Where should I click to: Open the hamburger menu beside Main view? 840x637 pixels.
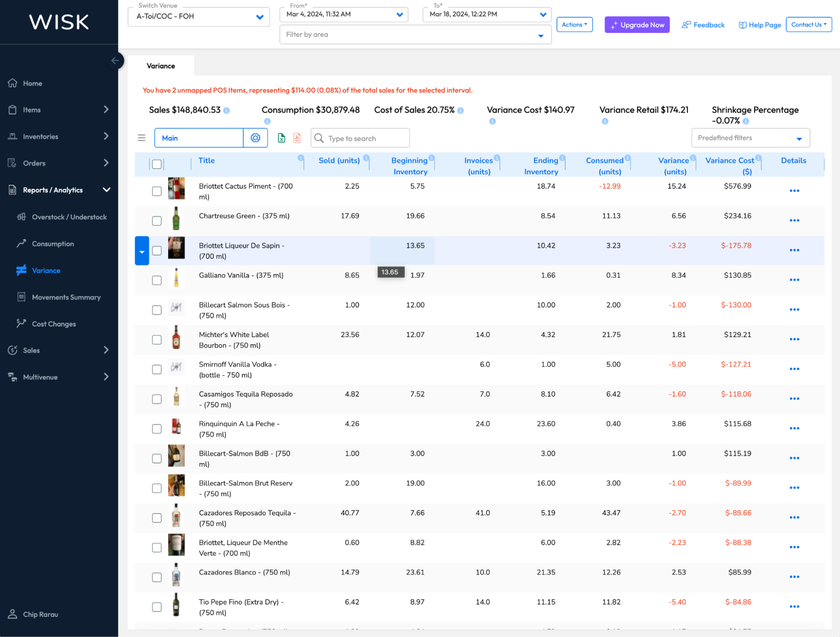[142, 138]
